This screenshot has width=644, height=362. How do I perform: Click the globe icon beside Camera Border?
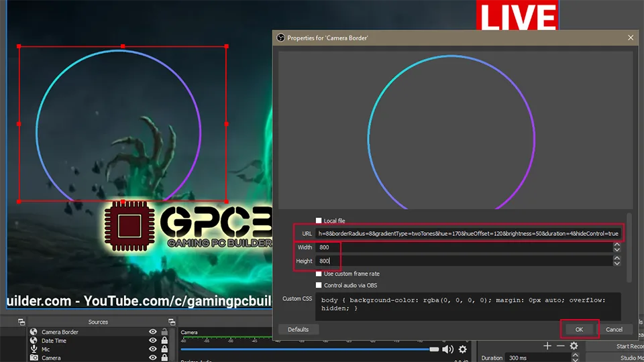34,332
